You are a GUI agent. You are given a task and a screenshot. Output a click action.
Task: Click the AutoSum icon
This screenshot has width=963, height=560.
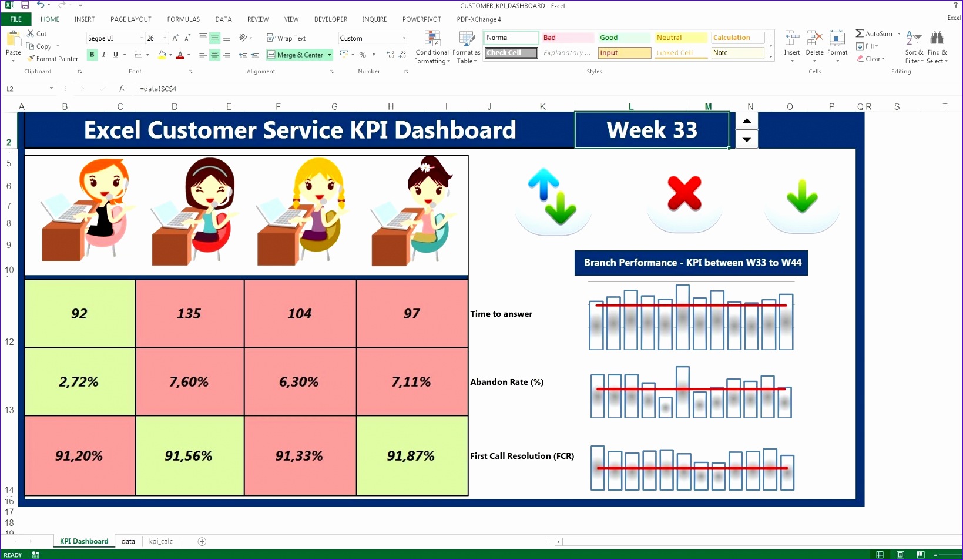860,33
